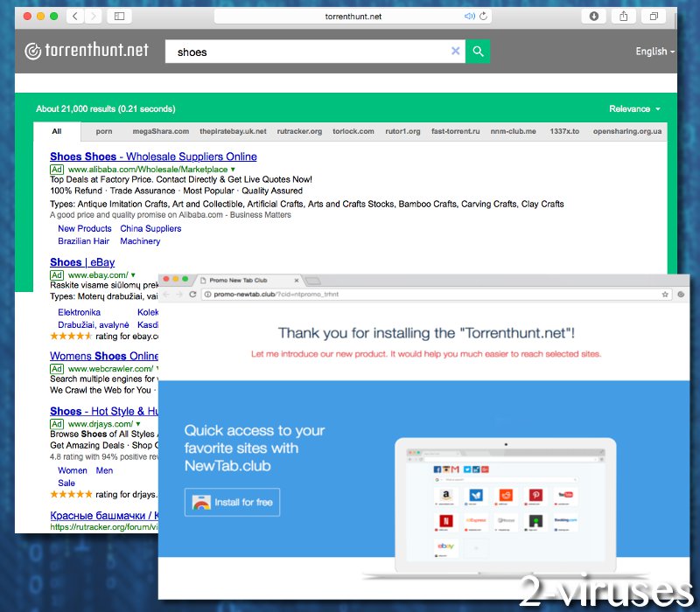Reload the Promo New Tab Club page

click(192, 295)
